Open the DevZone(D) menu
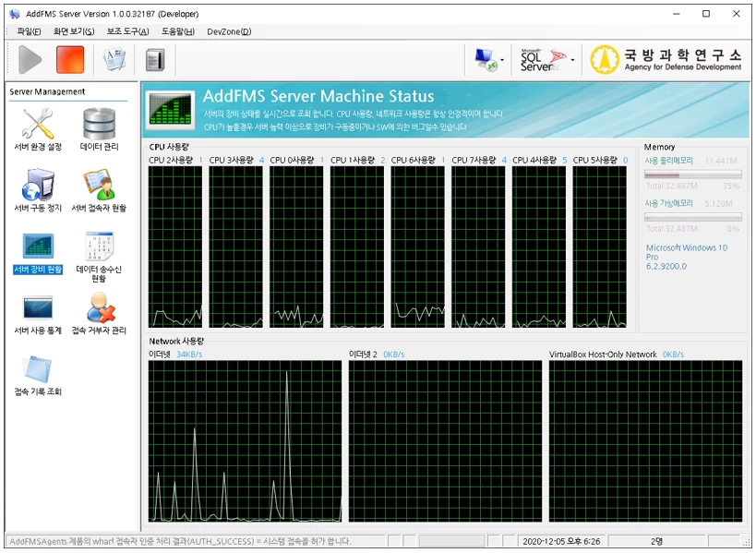Viewport: 756px width, 553px height. click(x=229, y=31)
